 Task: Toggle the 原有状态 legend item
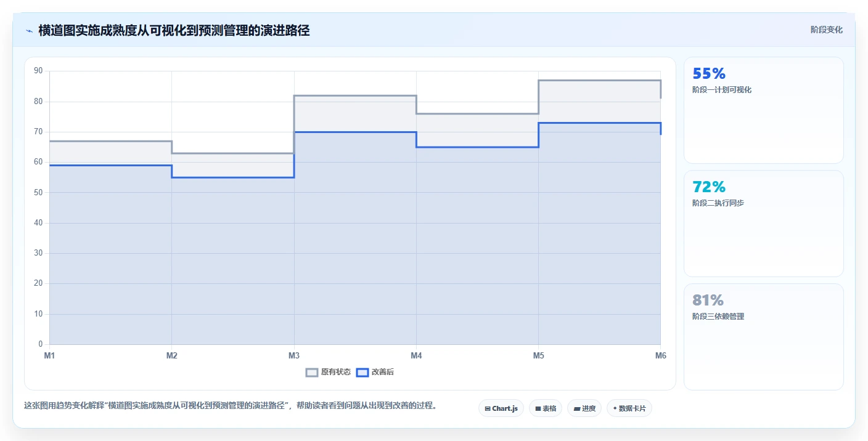(x=329, y=372)
